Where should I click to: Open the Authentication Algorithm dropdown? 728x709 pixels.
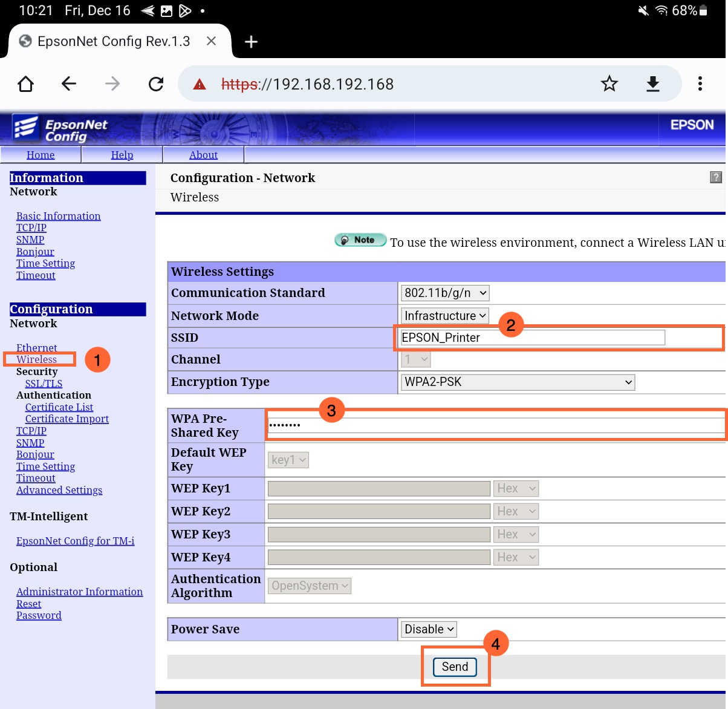point(310,586)
